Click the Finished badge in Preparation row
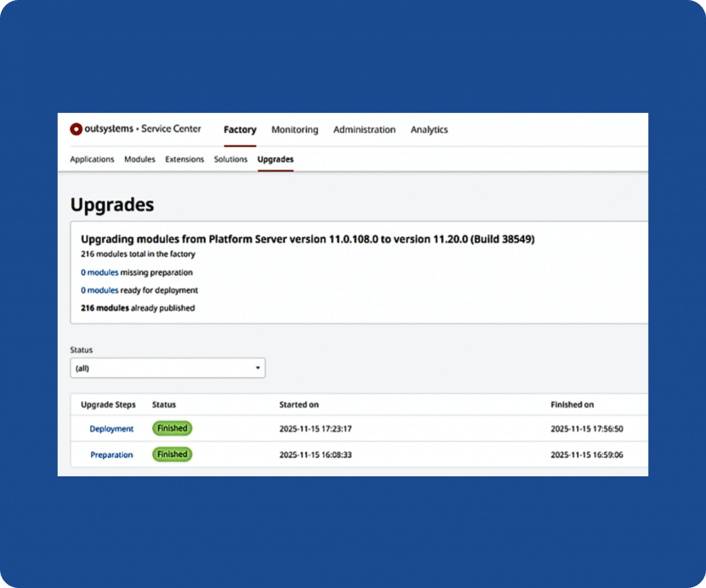Viewport: 706px width, 588px height. click(172, 454)
